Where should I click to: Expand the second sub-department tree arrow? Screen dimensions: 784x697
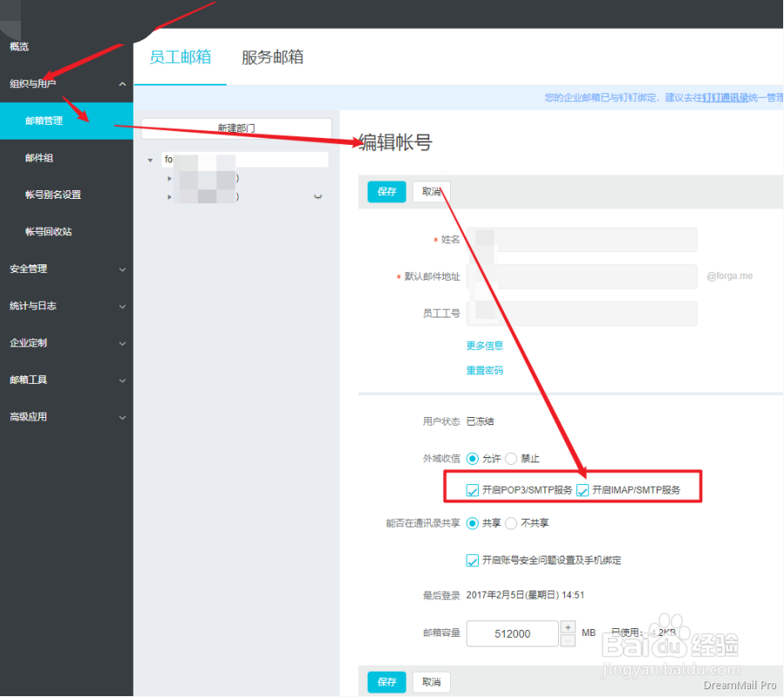[x=169, y=197]
